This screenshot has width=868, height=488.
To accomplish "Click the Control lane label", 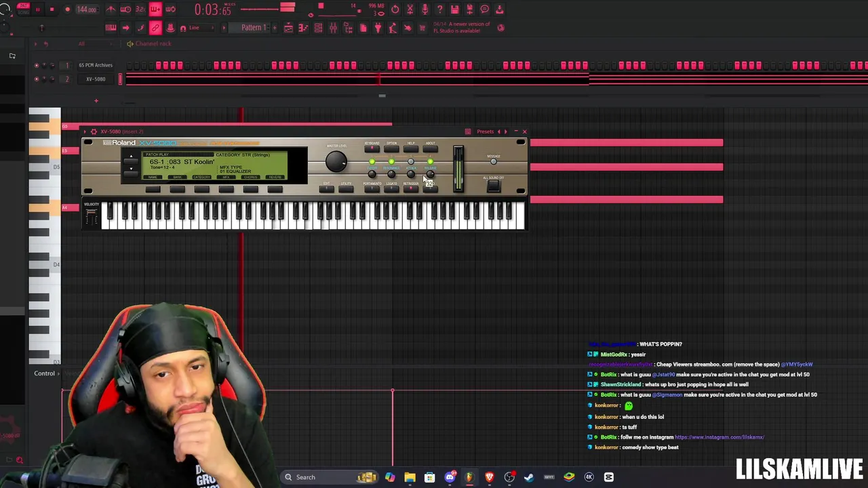I will (45, 373).
